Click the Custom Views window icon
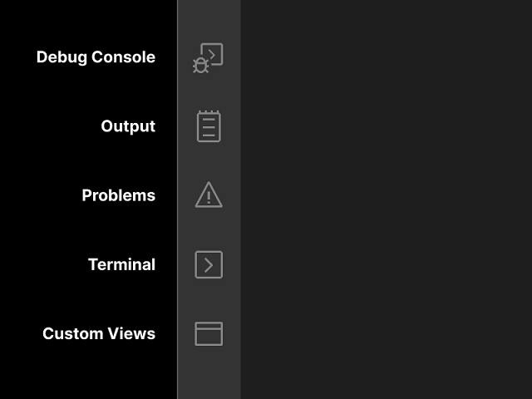The width and height of the screenshot is (532, 399). (209, 333)
